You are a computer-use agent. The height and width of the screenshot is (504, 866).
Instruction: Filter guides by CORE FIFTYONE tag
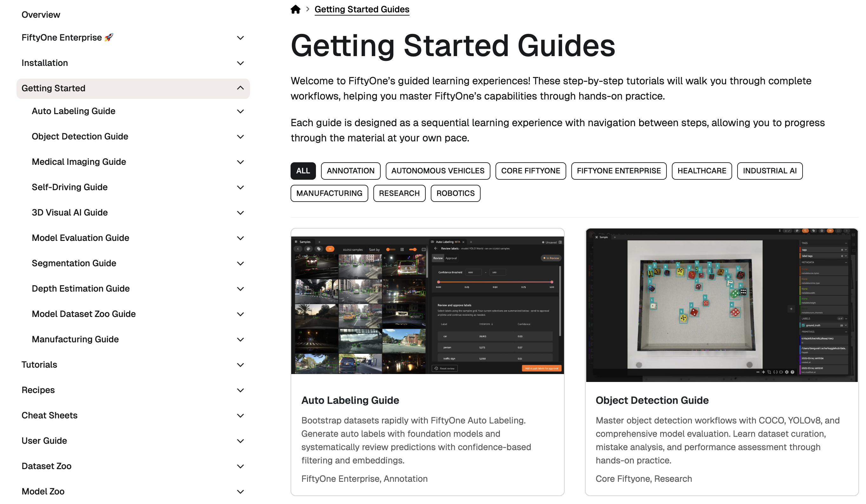(530, 171)
